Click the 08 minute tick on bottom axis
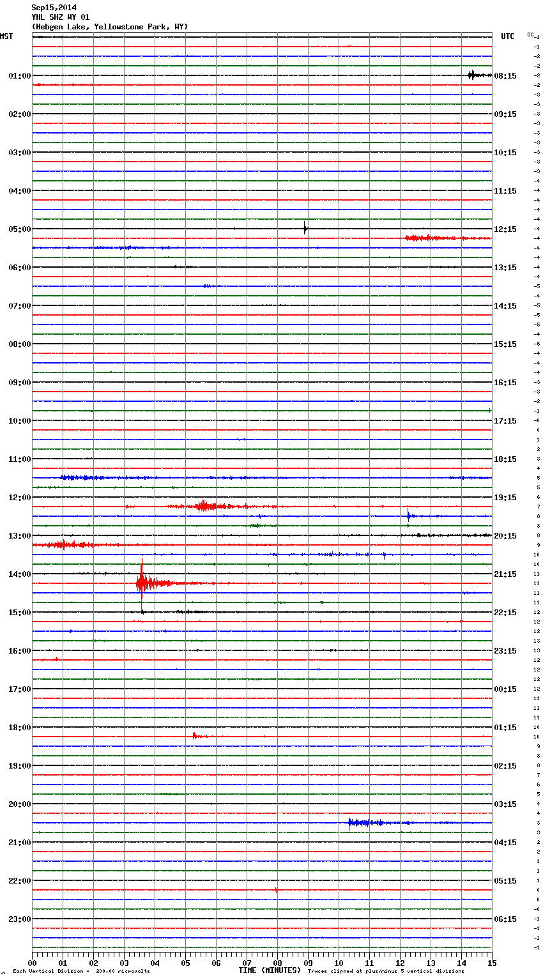 coord(277,963)
